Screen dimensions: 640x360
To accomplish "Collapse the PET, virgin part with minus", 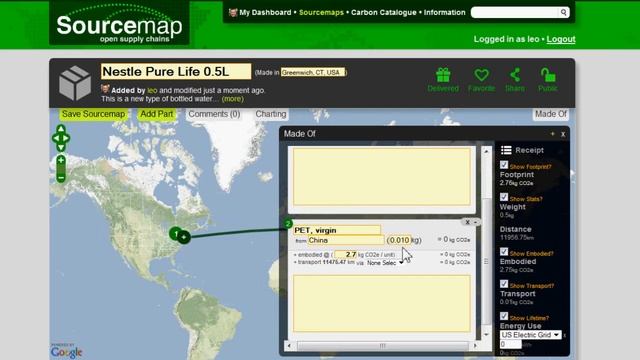I will (475, 222).
